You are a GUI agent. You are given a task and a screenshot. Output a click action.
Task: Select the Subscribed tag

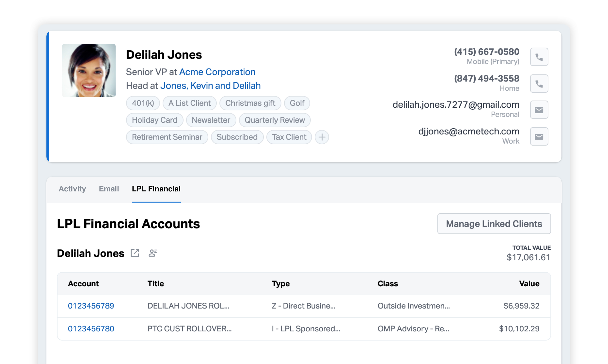tap(237, 137)
